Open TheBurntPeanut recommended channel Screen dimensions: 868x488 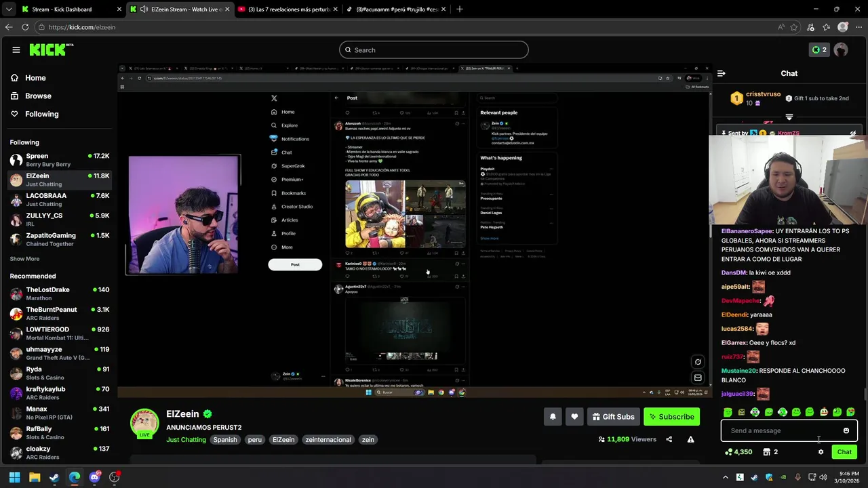60,314
